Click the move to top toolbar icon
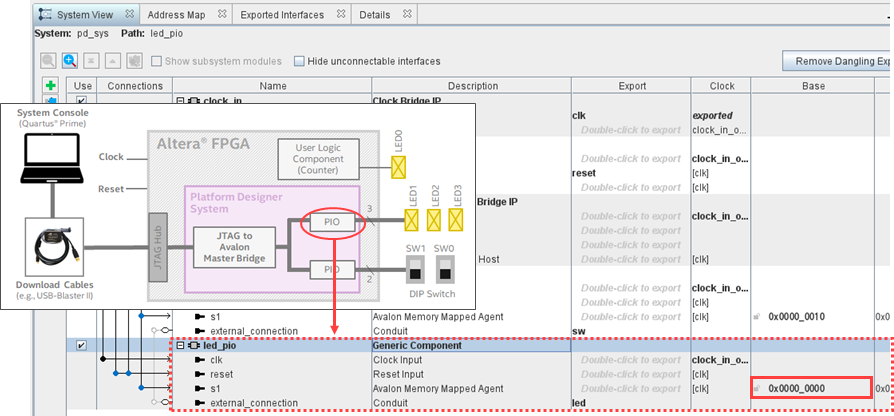The image size is (894, 416). pos(90,61)
